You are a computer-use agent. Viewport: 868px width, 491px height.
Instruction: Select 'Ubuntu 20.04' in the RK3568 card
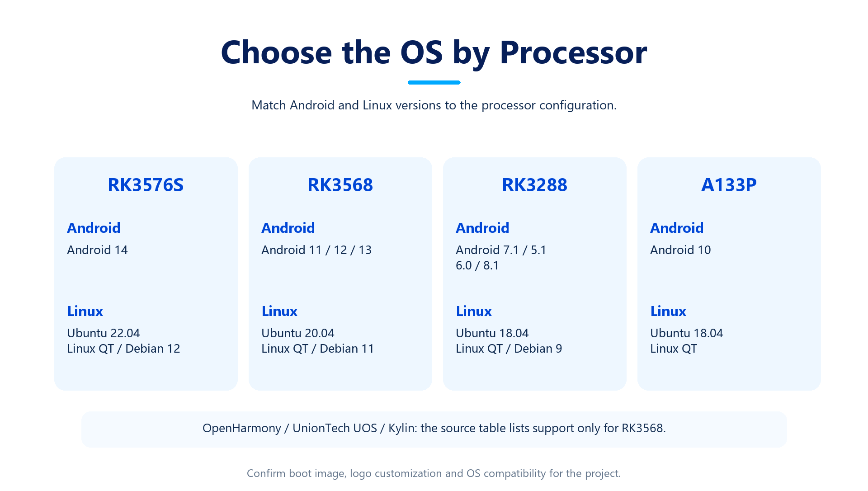click(298, 333)
